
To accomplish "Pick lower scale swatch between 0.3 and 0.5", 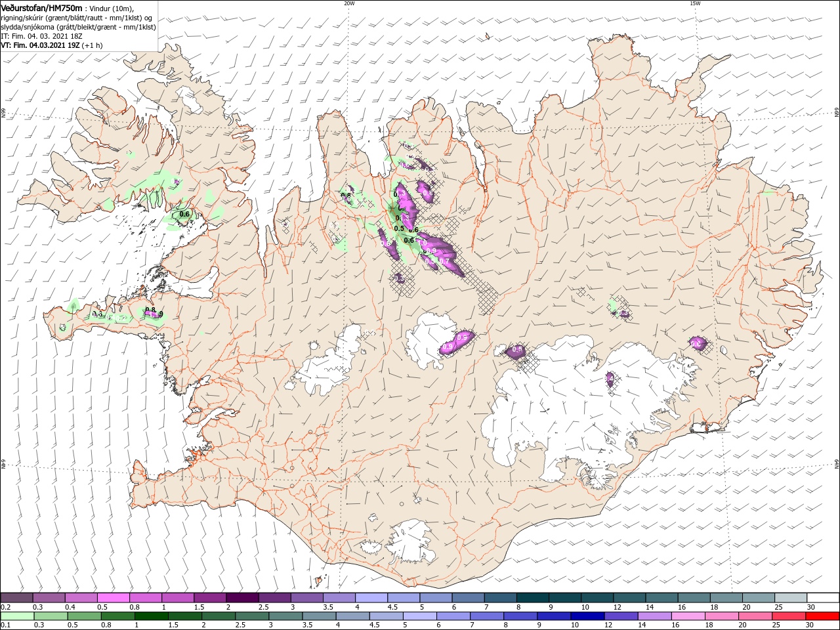I will coord(51,616).
